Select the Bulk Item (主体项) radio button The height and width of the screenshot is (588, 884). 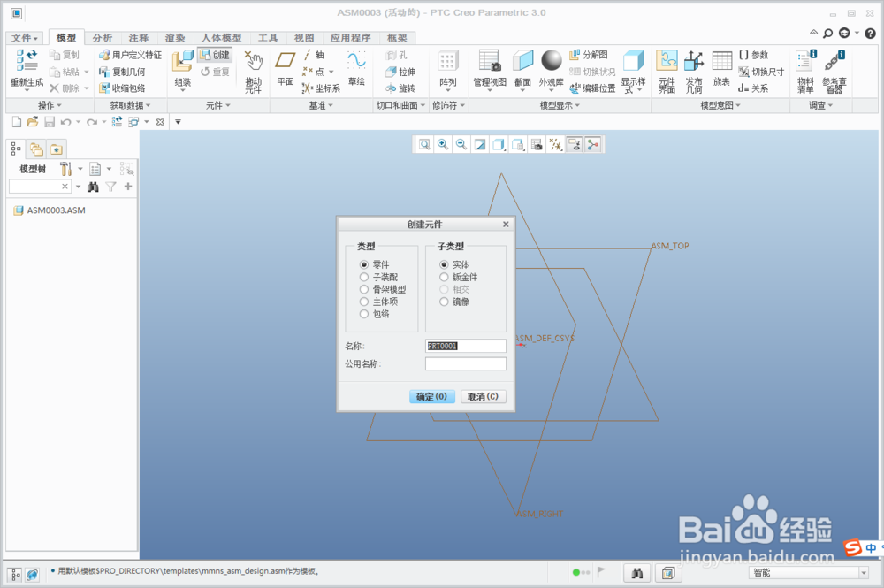363,302
